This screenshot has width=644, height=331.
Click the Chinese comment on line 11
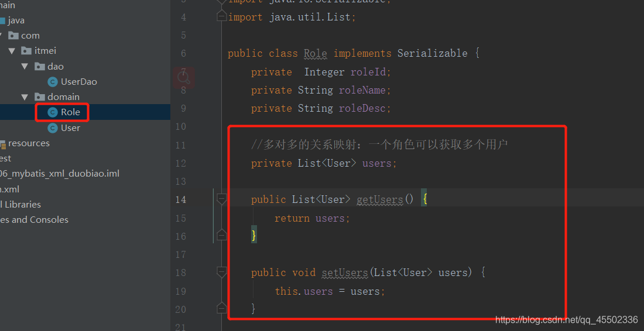380,145
